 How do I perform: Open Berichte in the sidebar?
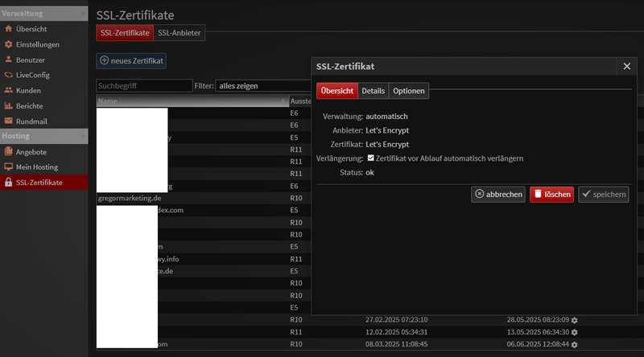(29, 106)
